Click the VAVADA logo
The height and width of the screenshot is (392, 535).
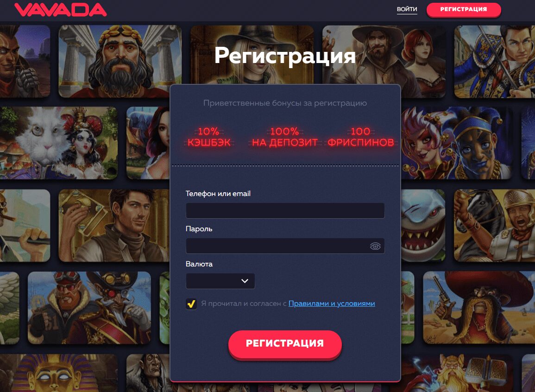tap(60, 10)
